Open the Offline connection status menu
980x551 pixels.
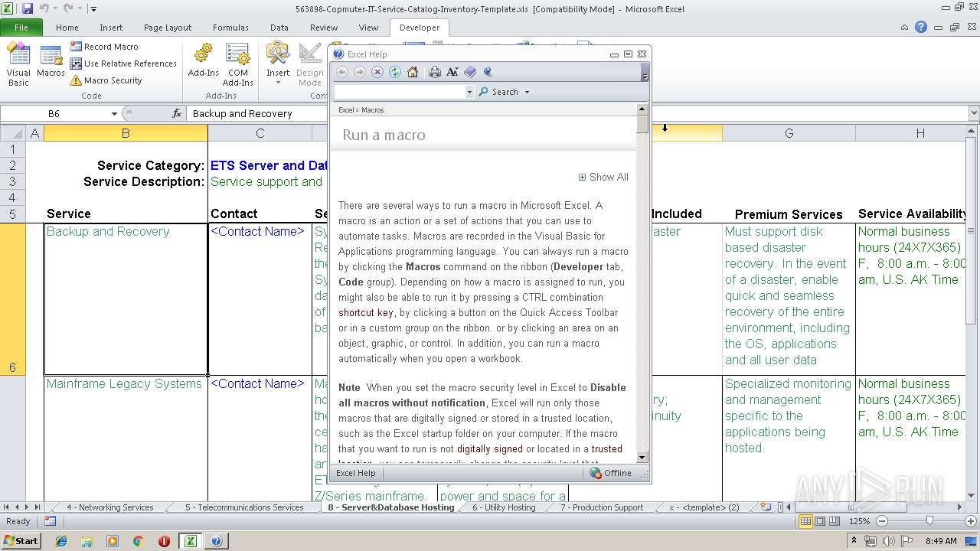[611, 473]
